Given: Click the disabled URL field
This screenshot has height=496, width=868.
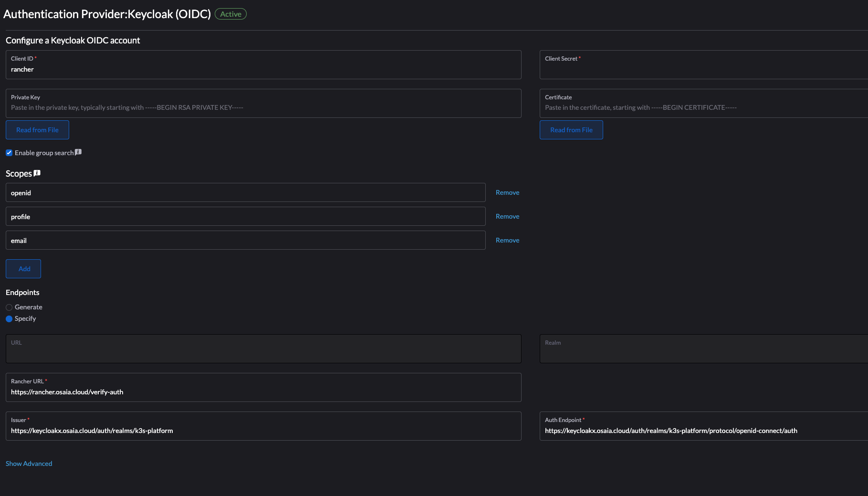Looking at the screenshot, I should (x=263, y=348).
